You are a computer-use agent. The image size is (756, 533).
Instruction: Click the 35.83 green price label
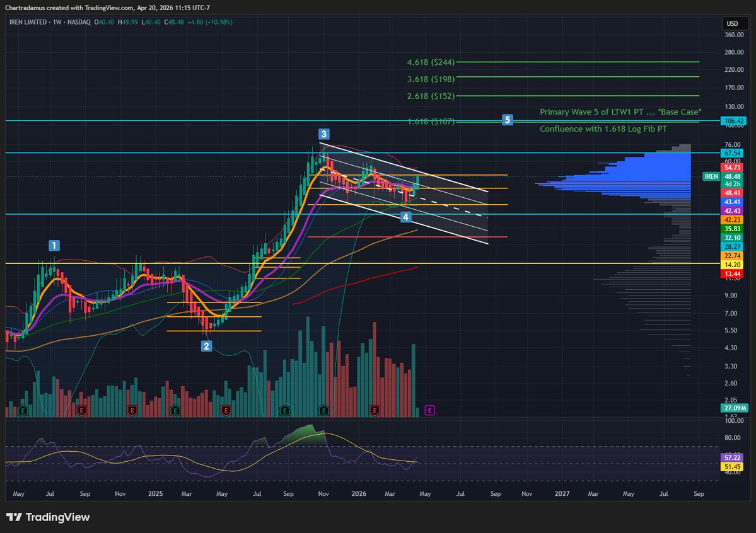(733, 229)
